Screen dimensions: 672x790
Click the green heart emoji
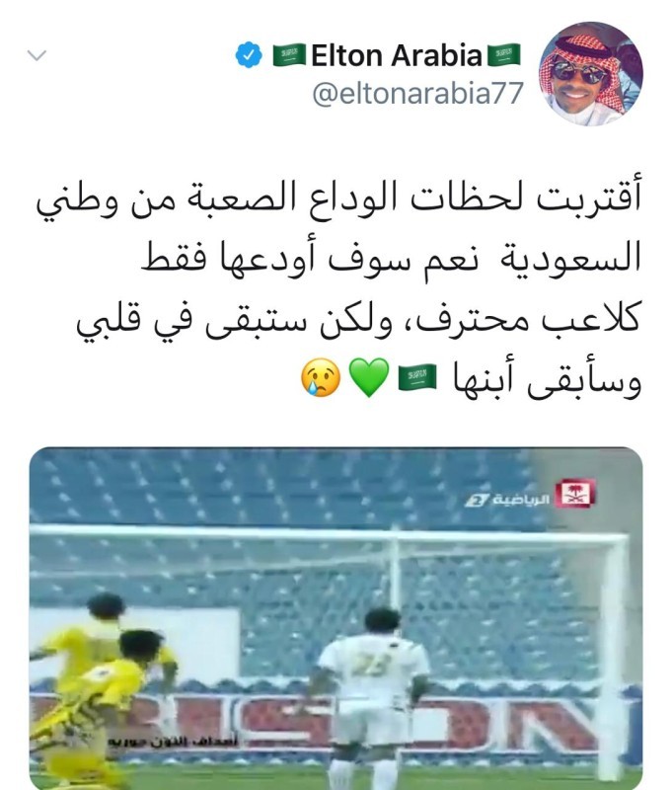(369, 378)
